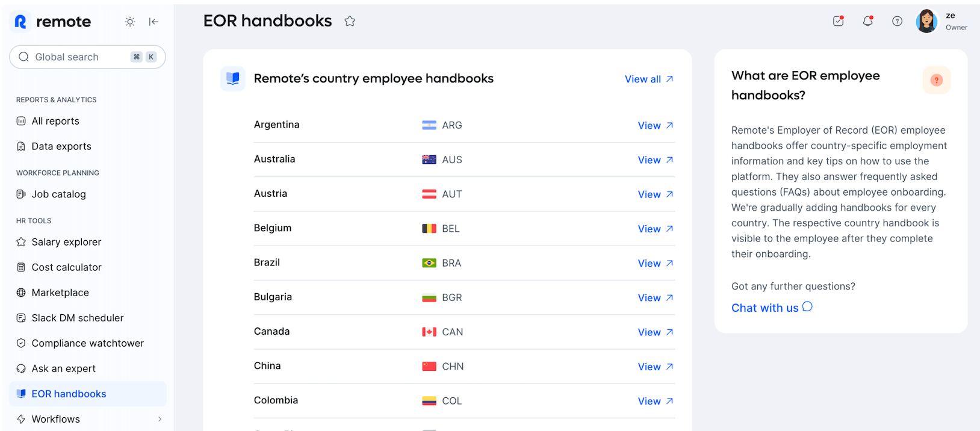The image size is (980, 431).
Task: Open the user profile avatar
Action: [926, 21]
